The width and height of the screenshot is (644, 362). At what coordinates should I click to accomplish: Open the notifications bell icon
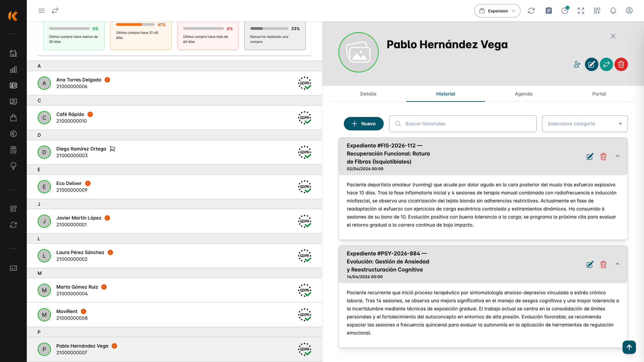click(613, 11)
